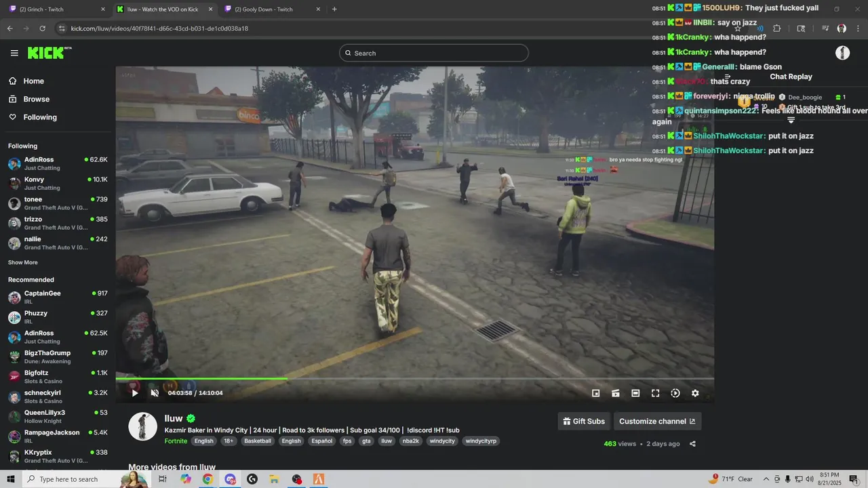Image resolution: width=868 pixels, height=488 pixels.
Task: Open the hamburger sidebar menu
Action: [14, 53]
